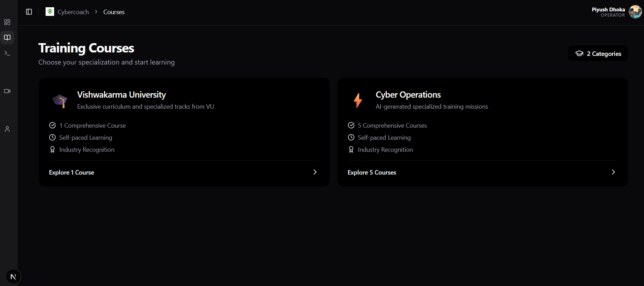Click the Cybercoach shield logo
This screenshot has height=286, width=644.
point(50,12)
